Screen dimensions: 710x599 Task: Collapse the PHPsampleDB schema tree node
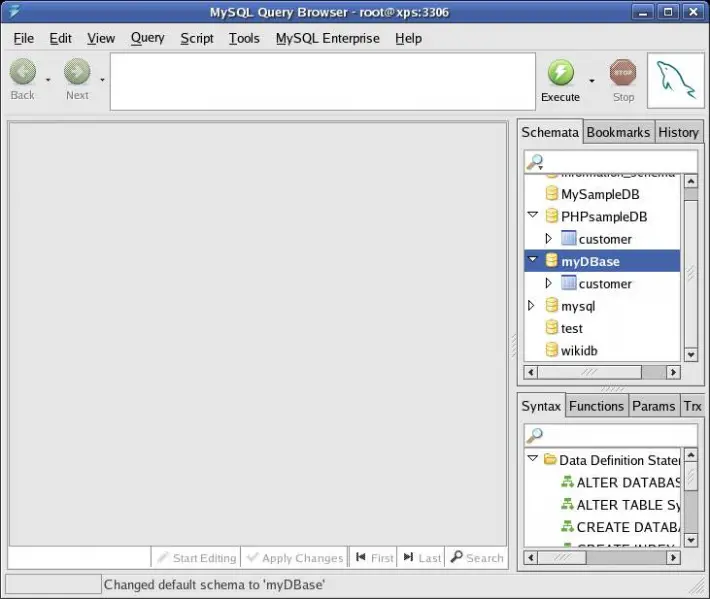pos(532,216)
